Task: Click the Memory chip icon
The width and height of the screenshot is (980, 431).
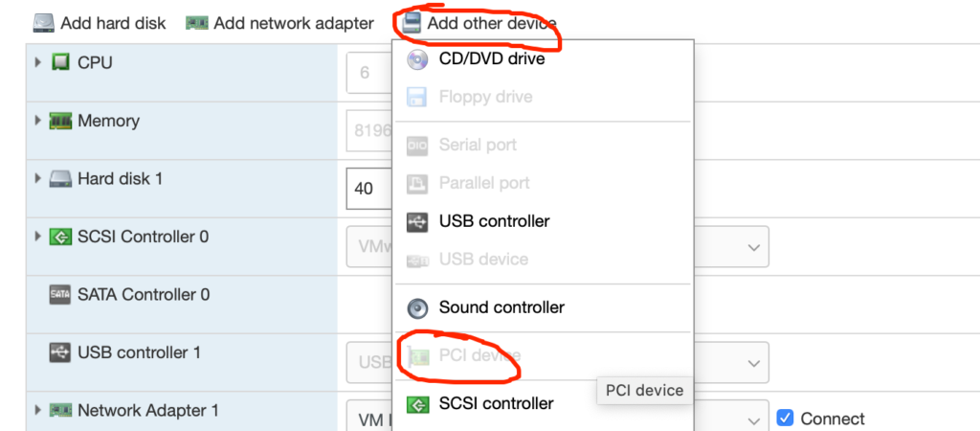Action: pos(60,121)
